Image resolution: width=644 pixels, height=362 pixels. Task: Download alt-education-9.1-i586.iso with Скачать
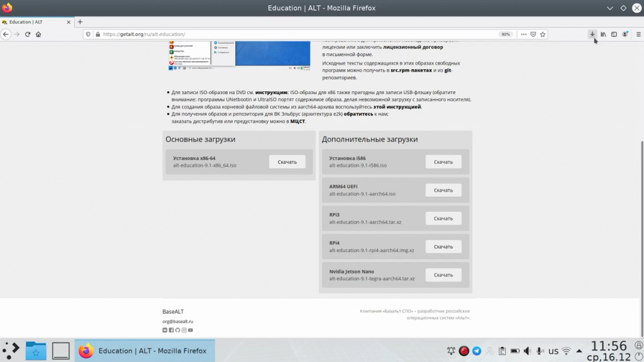(x=443, y=162)
